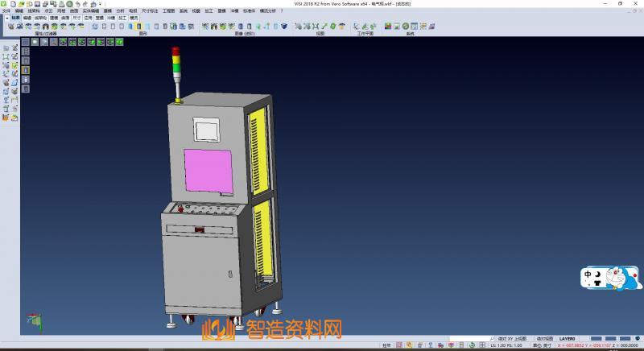Image resolution: width=644 pixels, height=351 pixels.
Task: Click the first icon in the 系统 toolbar group
Action: 388,26
